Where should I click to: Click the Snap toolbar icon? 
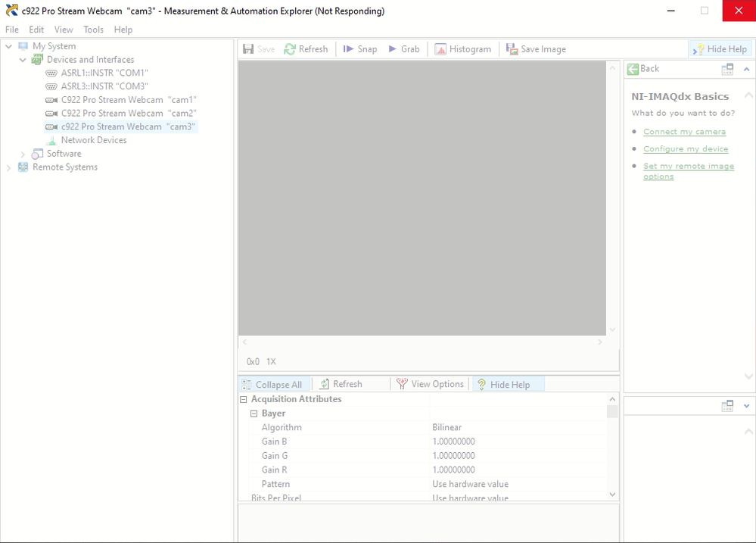tap(349, 49)
